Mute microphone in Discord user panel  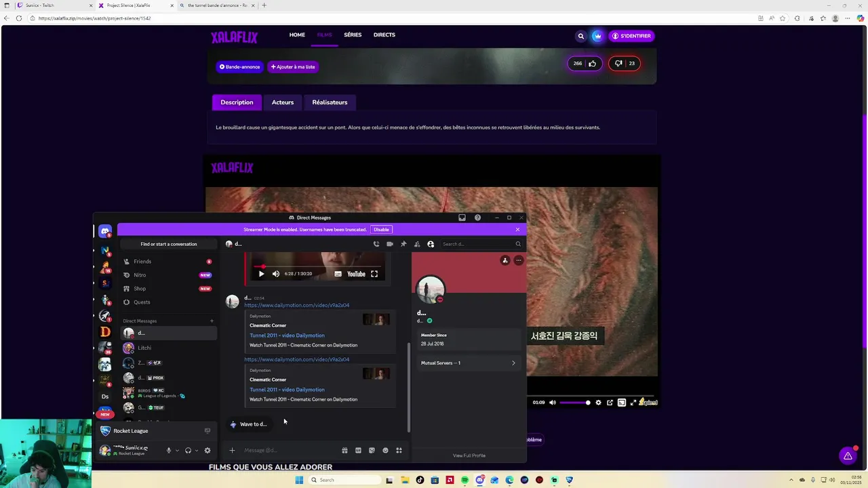pos(169,450)
